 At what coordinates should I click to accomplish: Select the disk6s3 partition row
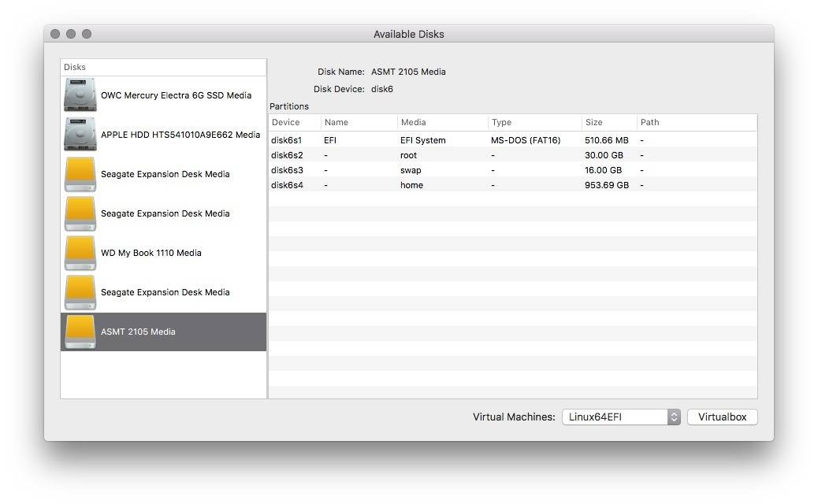(x=513, y=170)
